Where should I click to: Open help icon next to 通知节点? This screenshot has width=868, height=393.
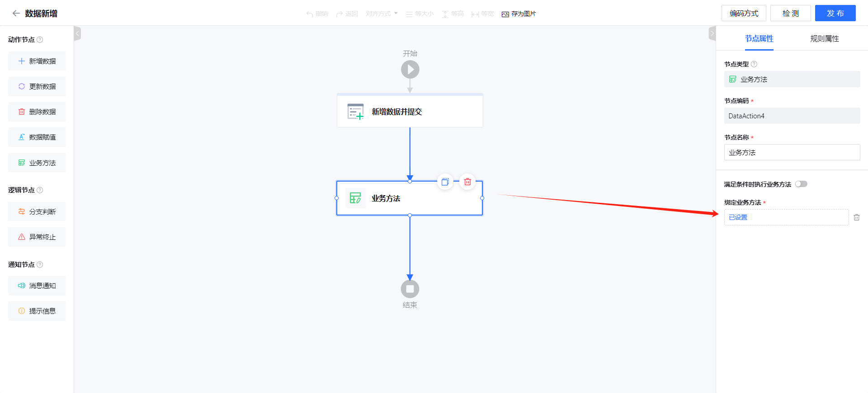pyautogui.click(x=40, y=265)
